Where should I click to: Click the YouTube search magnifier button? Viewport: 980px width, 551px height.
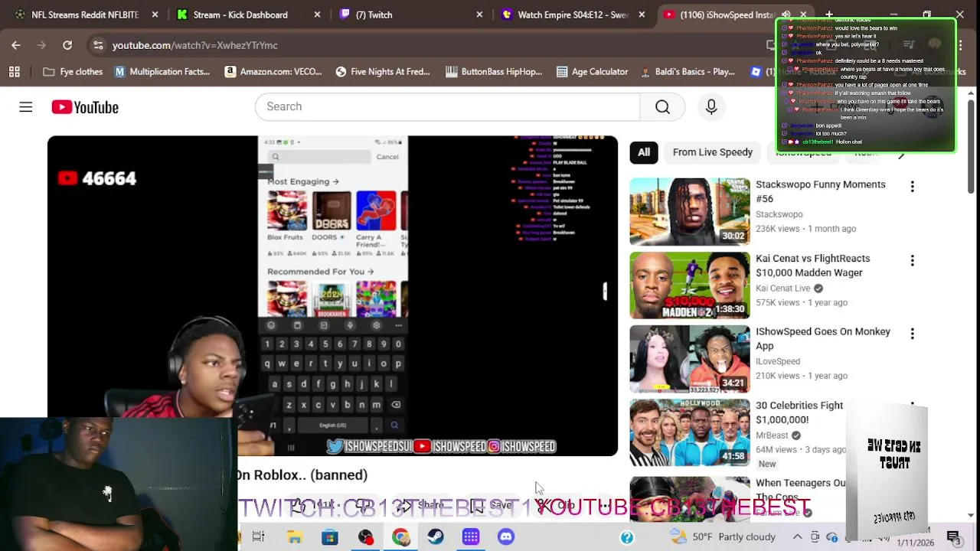pyautogui.click(x=662, y=107)
